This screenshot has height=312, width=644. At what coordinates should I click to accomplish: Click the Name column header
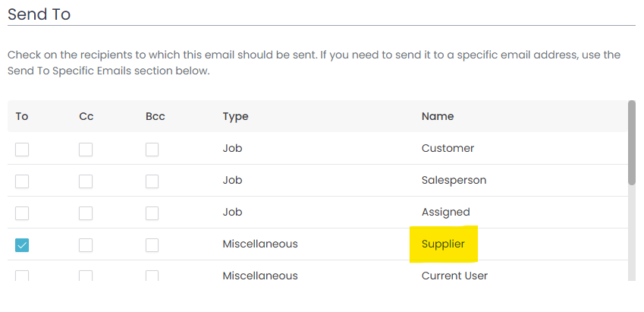coord(438,117)
